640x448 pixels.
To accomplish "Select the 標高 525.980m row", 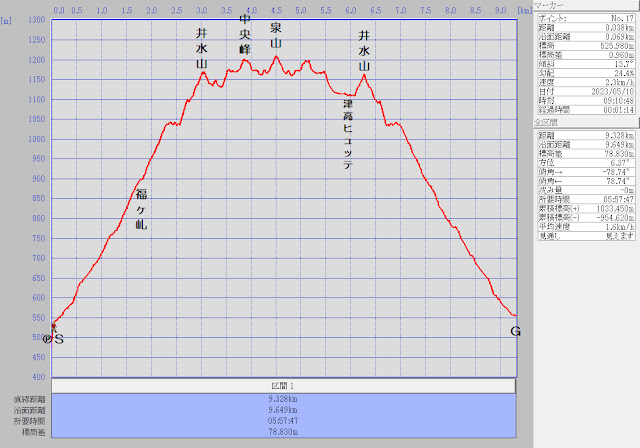I will coord(586,46).
